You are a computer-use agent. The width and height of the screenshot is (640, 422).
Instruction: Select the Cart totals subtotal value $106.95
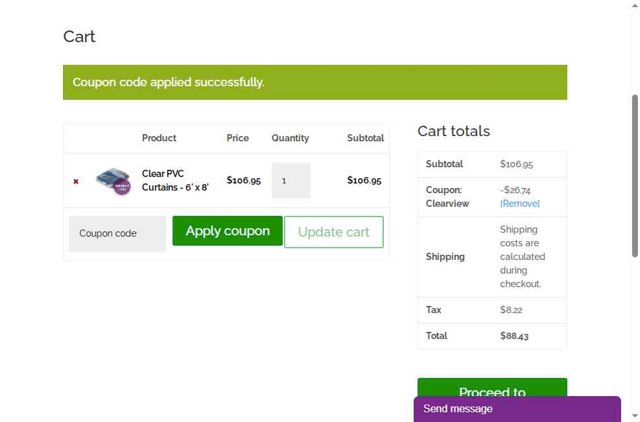tap(516, 164)
